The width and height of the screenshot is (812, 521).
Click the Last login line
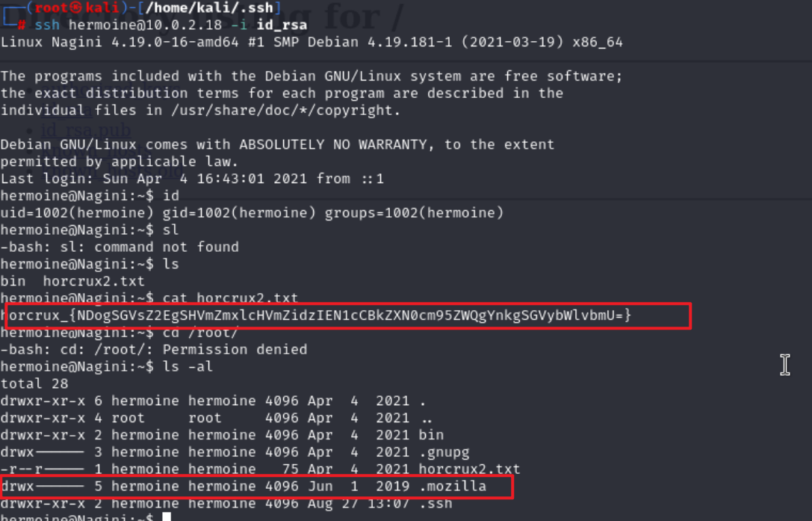[192, 179]
